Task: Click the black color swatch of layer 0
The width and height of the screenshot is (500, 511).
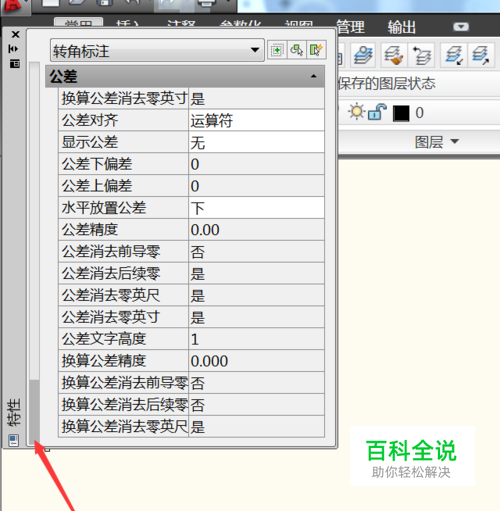Action: [401, 113]
